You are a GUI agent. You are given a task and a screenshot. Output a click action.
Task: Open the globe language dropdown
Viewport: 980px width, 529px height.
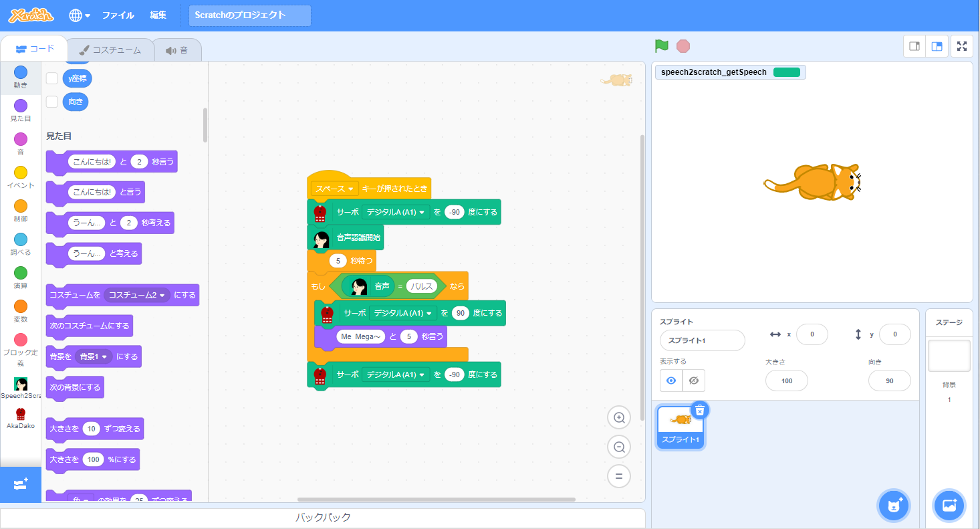pyautogui.click(x=79, y=15)
